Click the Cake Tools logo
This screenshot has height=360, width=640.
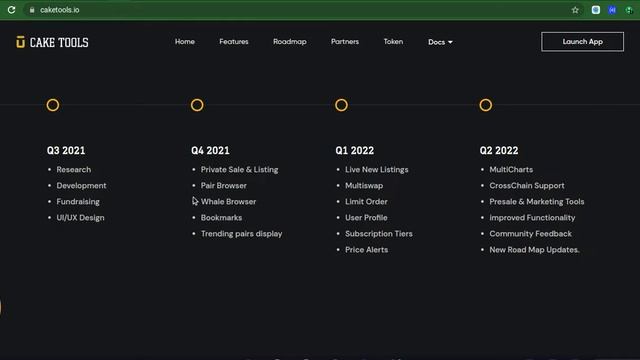(x=52, y=42)
